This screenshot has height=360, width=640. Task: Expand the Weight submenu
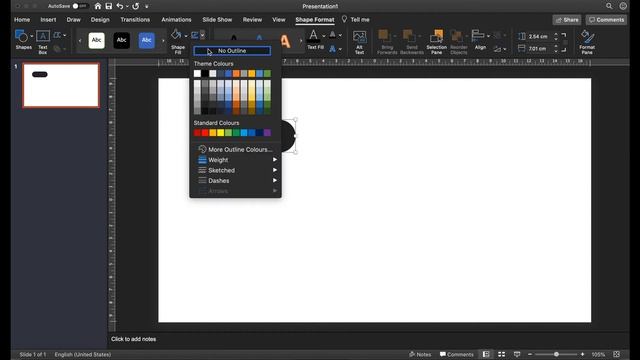point(235,160)
